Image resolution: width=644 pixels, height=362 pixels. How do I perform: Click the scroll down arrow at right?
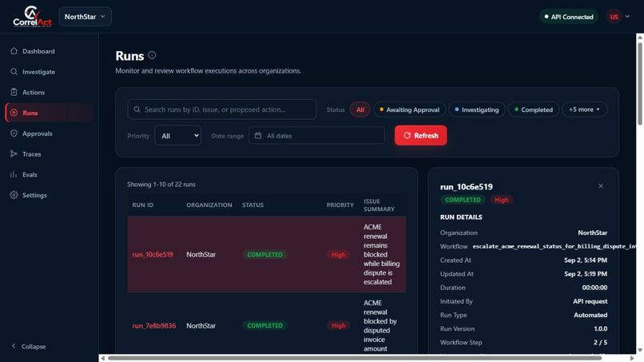coord(640,350)
